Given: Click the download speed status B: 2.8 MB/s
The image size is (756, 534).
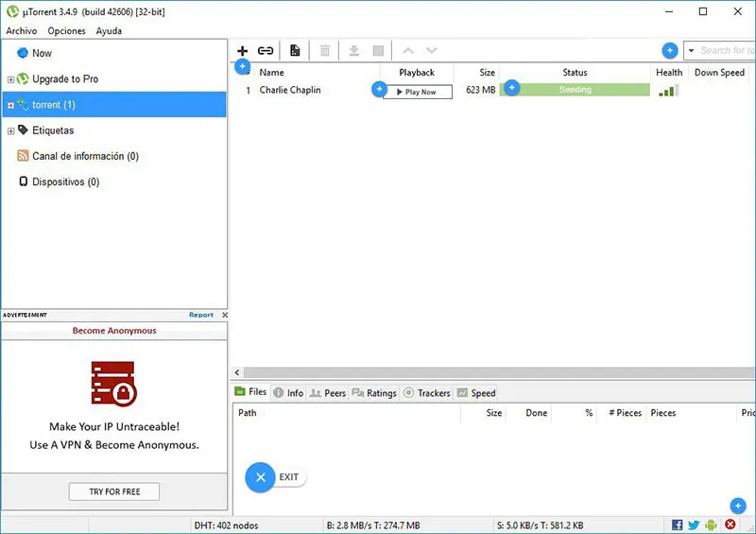Looking at the screenshot, I should click(373, 525).
